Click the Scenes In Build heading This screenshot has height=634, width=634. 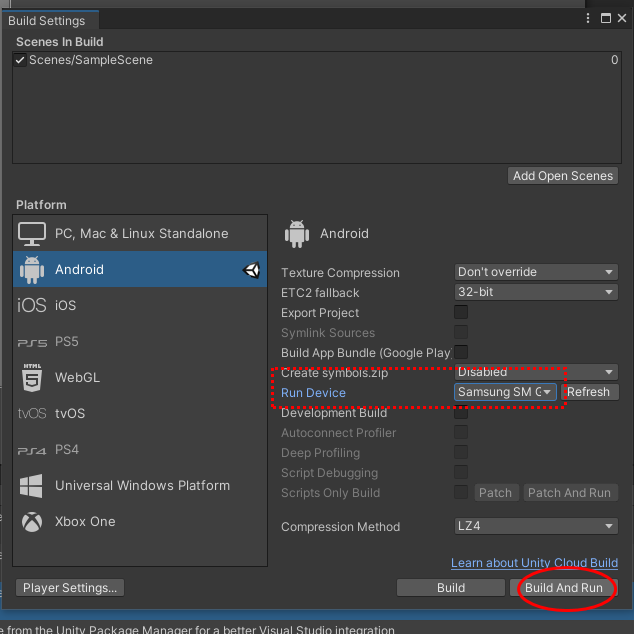[60, 42]
